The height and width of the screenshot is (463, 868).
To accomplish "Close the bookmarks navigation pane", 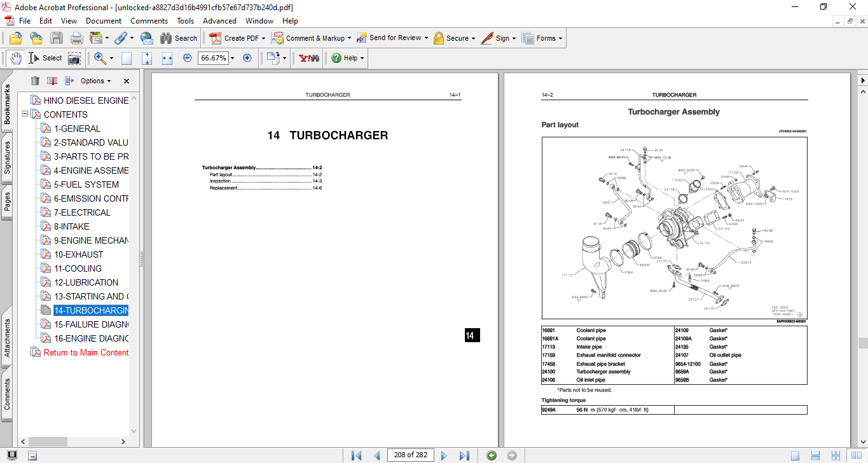I will 126,81.
